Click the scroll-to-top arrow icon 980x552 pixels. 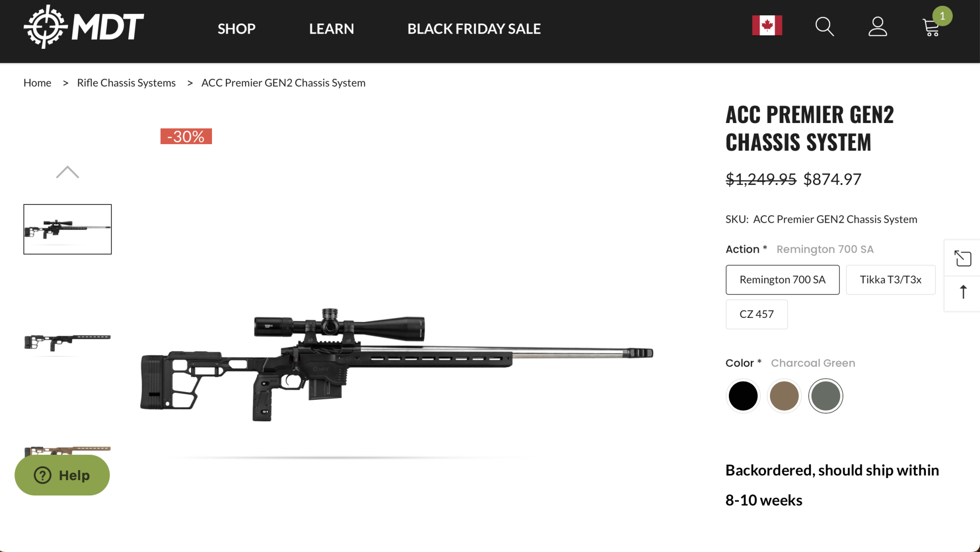pyautogui.click(x=963, y=292)
